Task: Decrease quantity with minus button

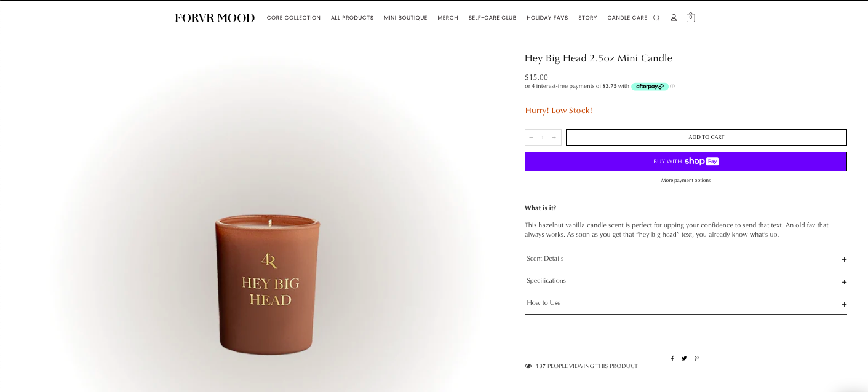Action: click(x=531, y=138)
